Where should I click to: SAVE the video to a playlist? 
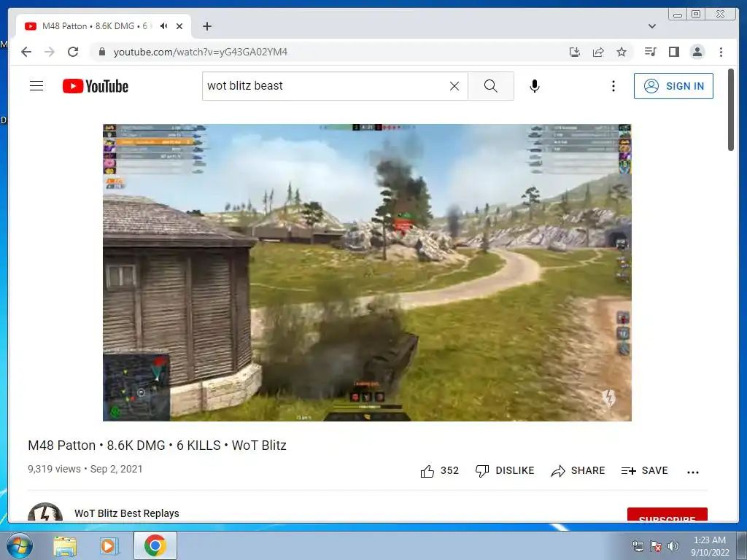click(644, 470)
